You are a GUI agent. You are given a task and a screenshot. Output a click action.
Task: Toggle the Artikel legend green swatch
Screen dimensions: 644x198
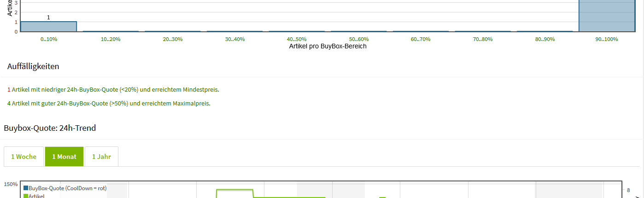[x=26, y=196]
